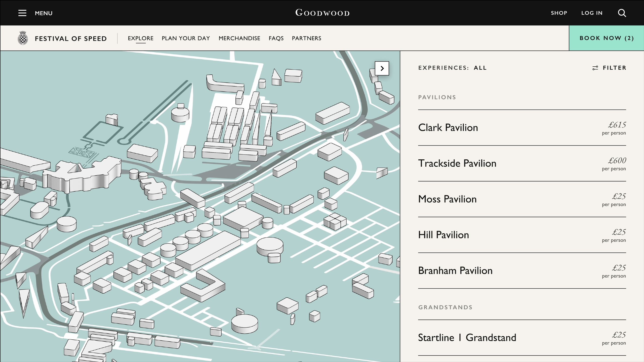Select the Clark Pavilion listing
Screen dimensions: 644x362
coord(448,128)
